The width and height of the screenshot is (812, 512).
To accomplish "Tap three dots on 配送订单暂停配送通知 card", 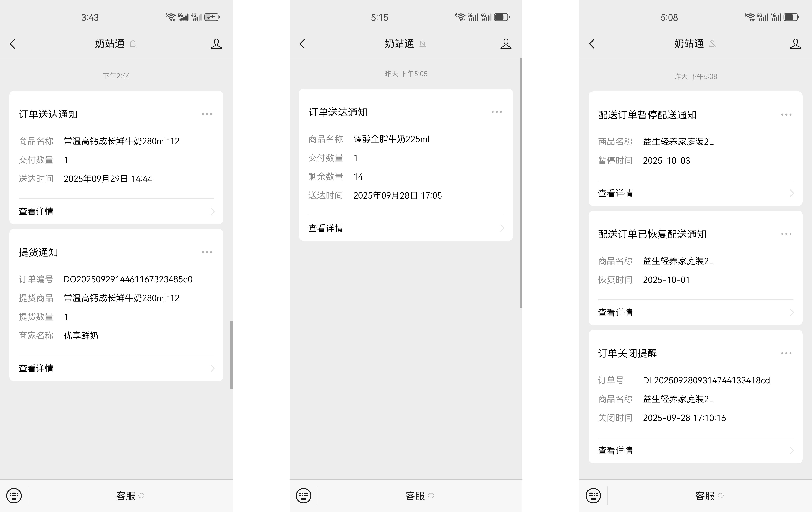I will pyautogui.click(x=786, y=115).
